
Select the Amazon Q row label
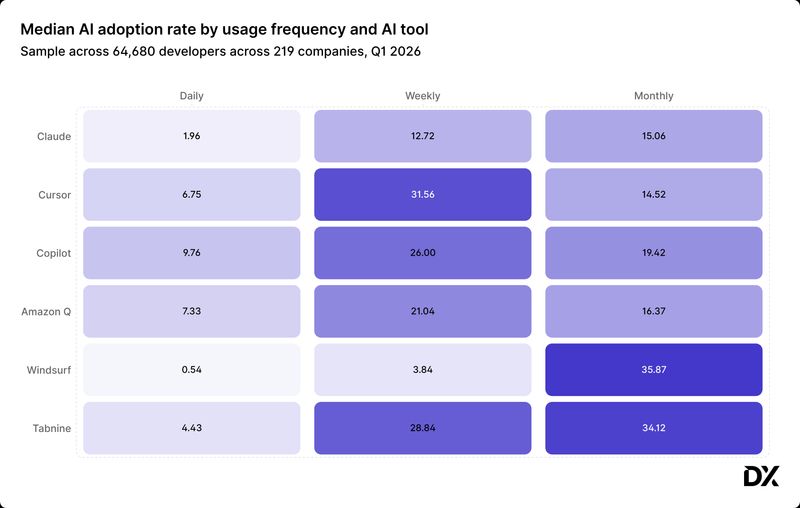point(46,312)
